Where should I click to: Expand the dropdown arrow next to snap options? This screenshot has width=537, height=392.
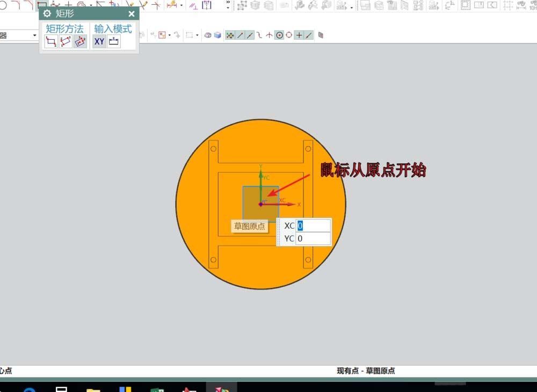point(197,35)
